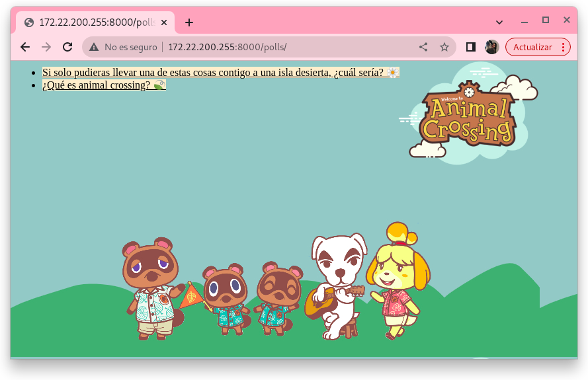Open the user profile avatar

(x=491, y=47)
